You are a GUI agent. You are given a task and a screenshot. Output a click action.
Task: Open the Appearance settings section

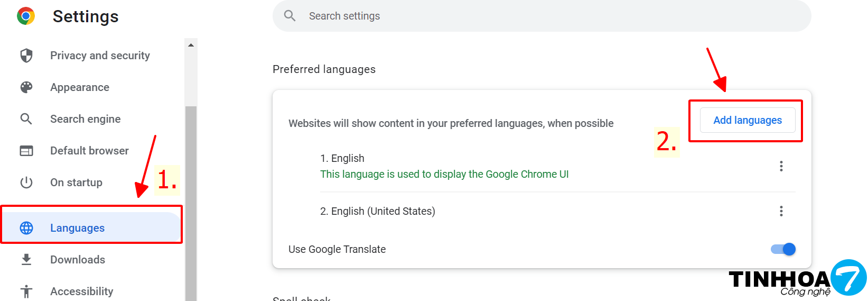[80, 87]
